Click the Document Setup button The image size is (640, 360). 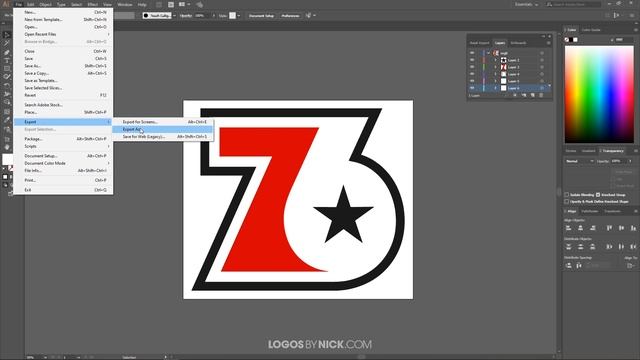point(261,16)
